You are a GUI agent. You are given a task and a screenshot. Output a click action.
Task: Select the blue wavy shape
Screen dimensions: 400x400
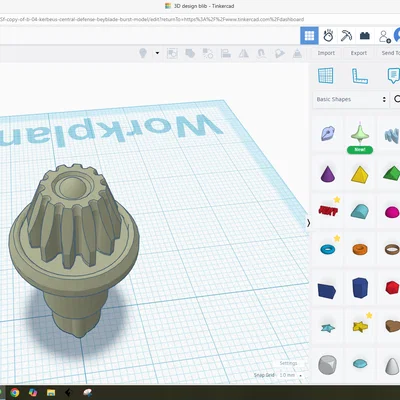coord(391,136)
